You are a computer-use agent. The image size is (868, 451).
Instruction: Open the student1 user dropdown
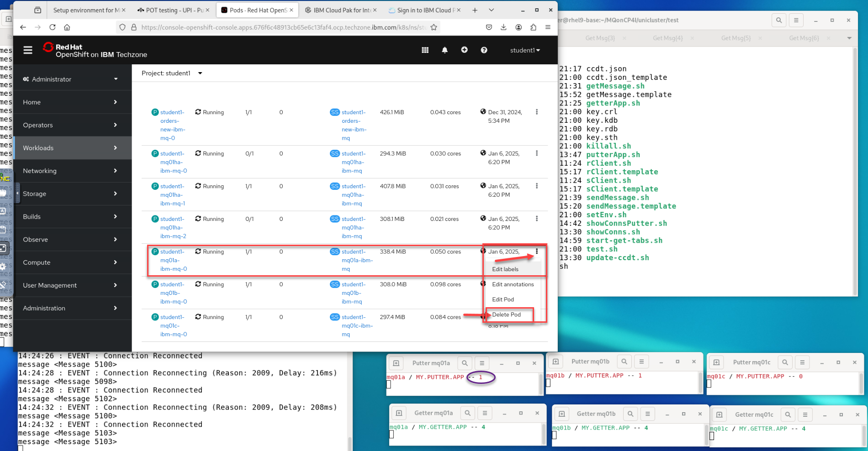point(524,50)
